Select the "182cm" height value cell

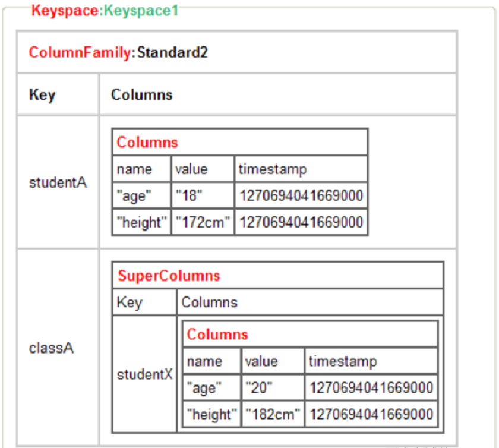point(273,414)
